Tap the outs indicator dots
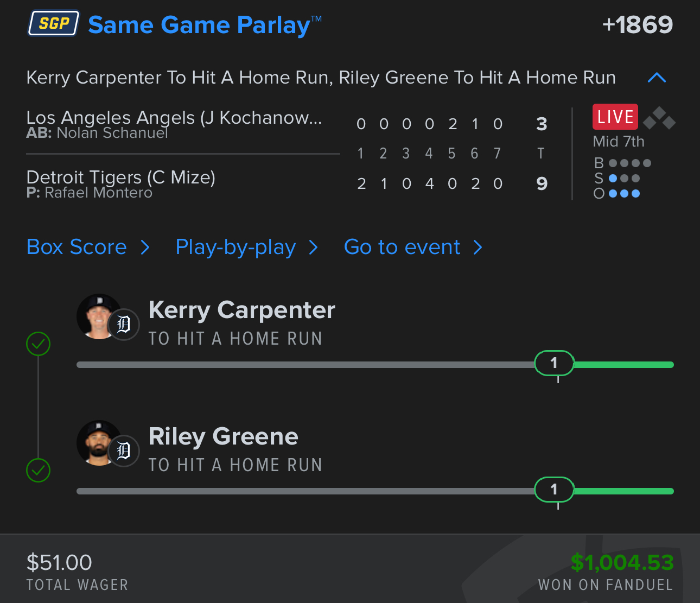The height and width of the screenshot is (603, 700). click(x=624, y=193)
